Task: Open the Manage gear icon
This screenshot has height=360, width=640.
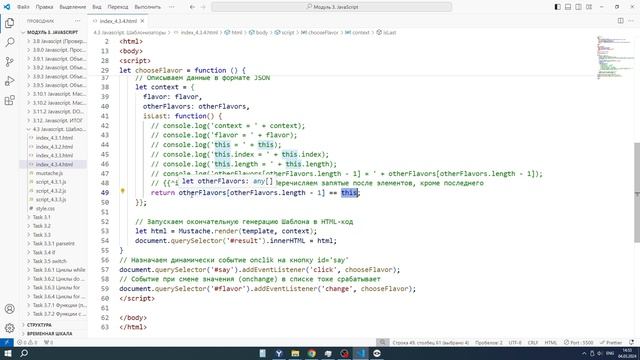Action: click(x=9, y=328)
